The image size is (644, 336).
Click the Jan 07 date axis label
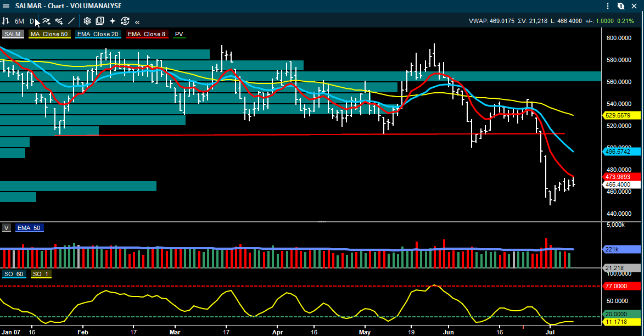tap(11, 332)
